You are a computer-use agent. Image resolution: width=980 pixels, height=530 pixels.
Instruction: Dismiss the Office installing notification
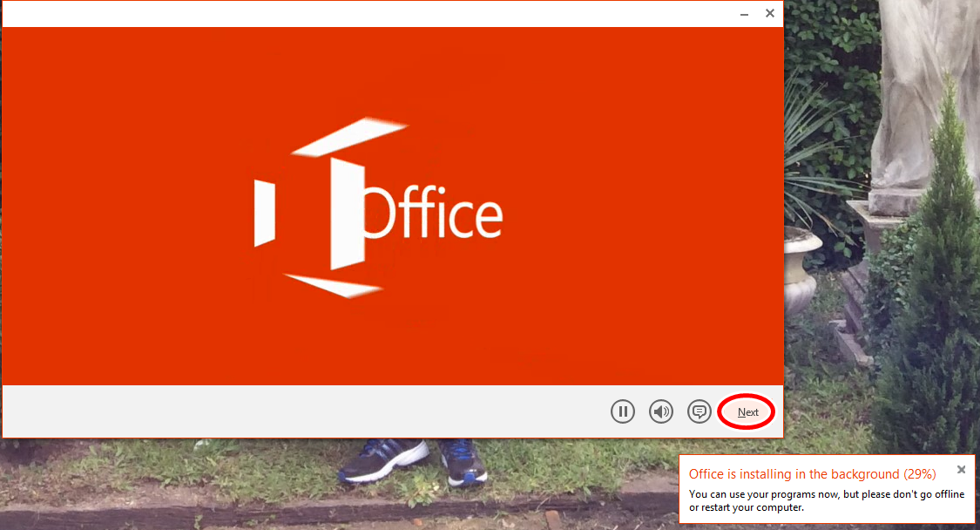[961, 469]
